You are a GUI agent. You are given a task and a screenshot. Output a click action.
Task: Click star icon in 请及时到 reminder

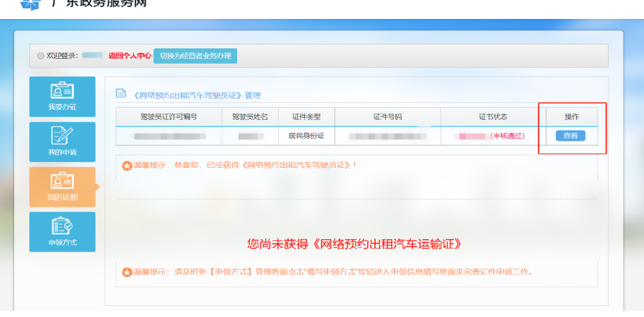[x=127, y=272]
